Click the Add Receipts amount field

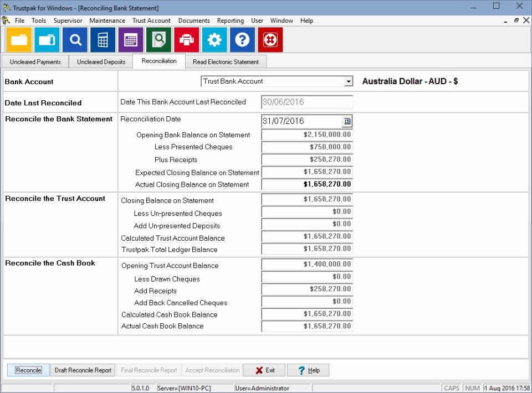[307, 289]
